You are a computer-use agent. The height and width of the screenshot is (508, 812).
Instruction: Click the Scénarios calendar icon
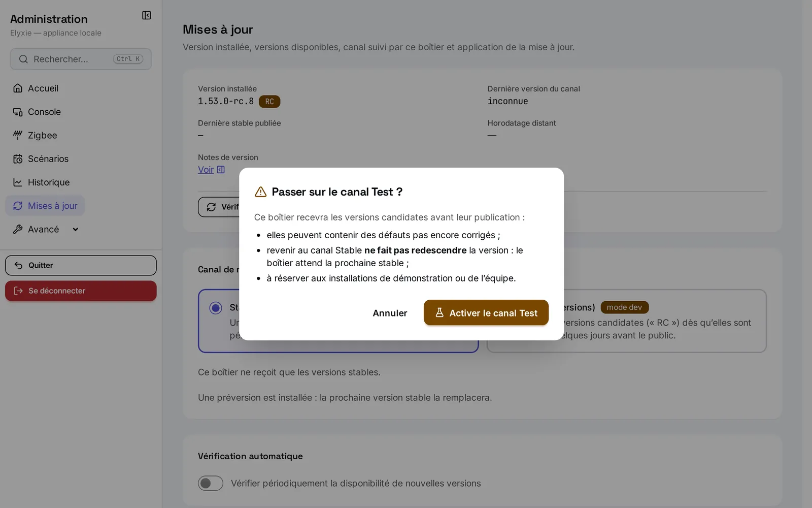tap(18, 159)
